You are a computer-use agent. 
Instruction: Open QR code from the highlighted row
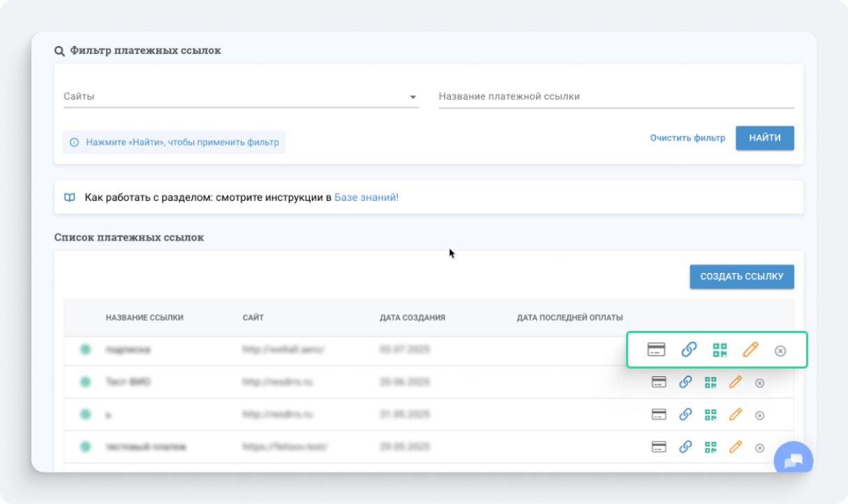(720, 350)
